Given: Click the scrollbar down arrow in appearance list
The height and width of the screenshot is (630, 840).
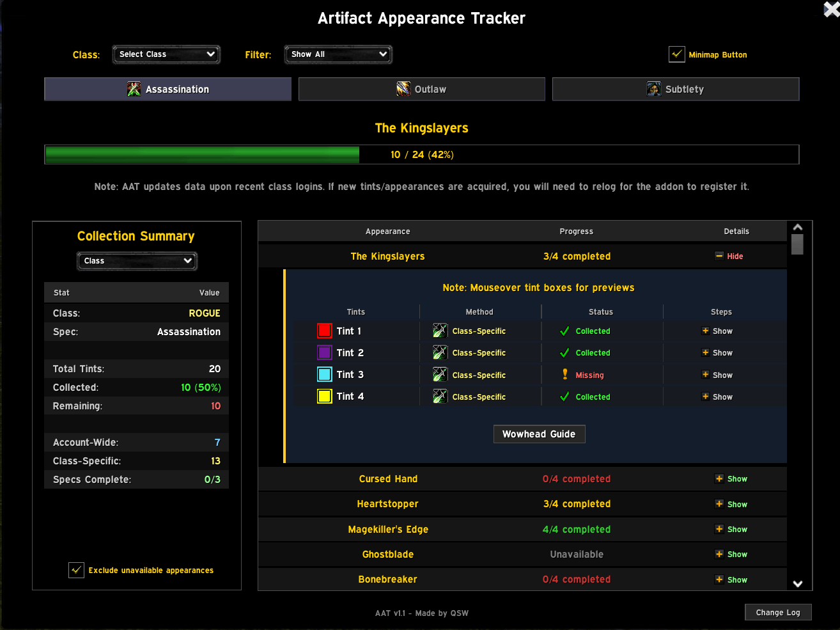Looking at the screenshot, I should (797, 583).
